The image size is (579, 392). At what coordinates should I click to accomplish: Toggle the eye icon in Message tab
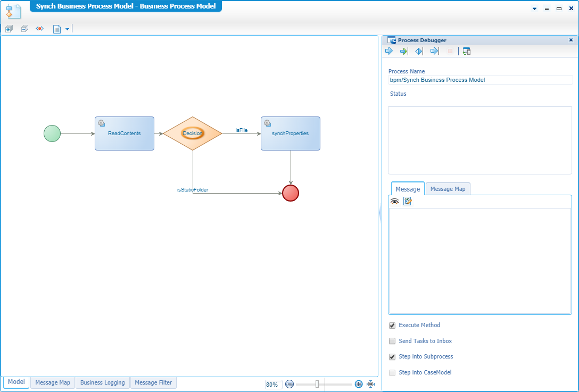[x=394, y=201]
